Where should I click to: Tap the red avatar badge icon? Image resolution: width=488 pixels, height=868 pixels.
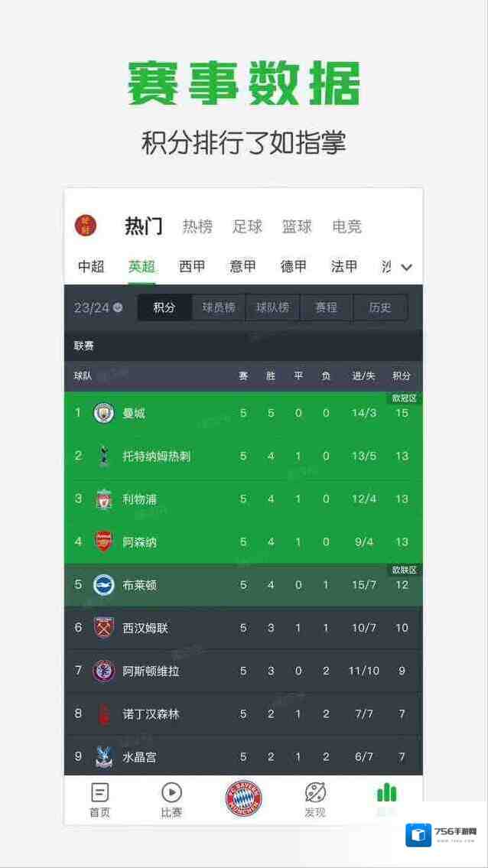pyautogui.click(x=86, y=226)
